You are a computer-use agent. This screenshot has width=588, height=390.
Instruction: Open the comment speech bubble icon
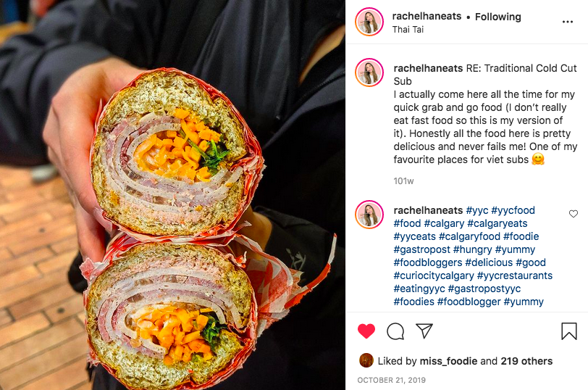click(x=395, y=331)
